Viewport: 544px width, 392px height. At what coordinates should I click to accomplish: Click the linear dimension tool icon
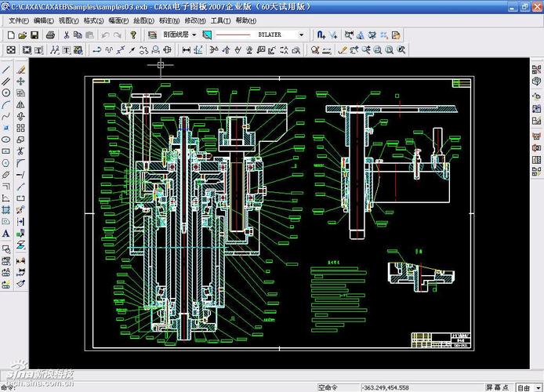click(x=187, y=50)
